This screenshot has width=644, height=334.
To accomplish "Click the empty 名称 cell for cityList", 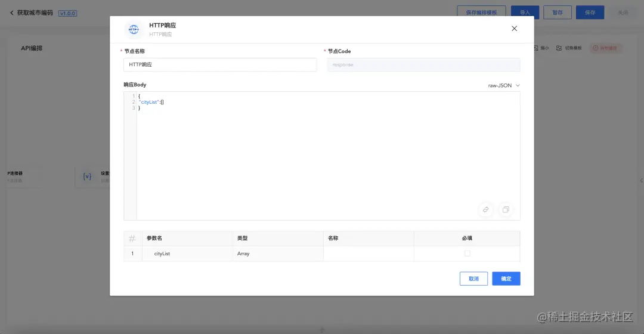I will point(369,253).
